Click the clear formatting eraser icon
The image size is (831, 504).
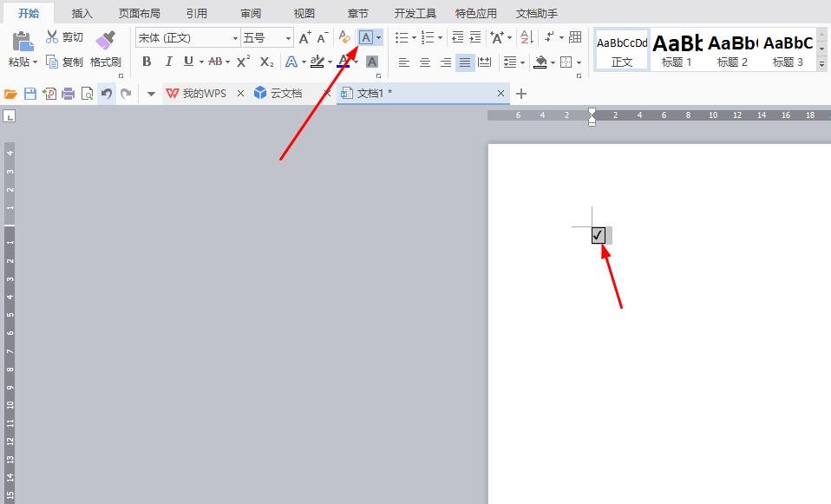(344, 37)
